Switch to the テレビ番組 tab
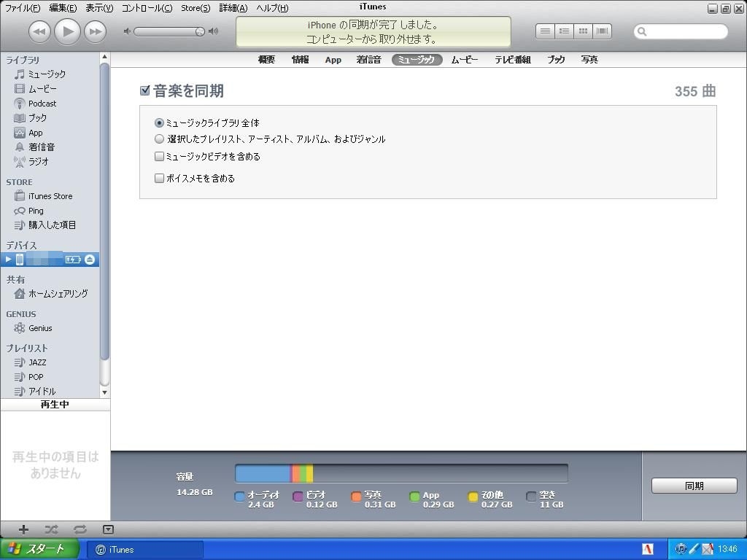Screen dimensions: 747x560 [513, 60]
